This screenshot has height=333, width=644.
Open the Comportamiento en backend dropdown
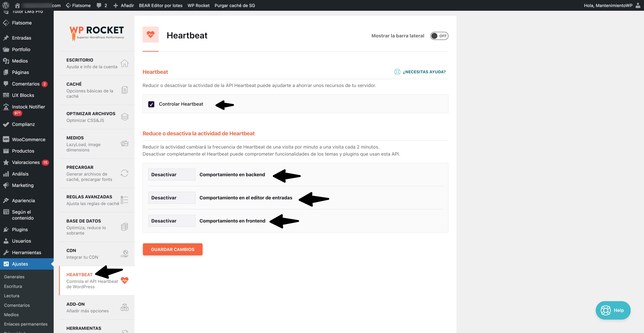172,175
